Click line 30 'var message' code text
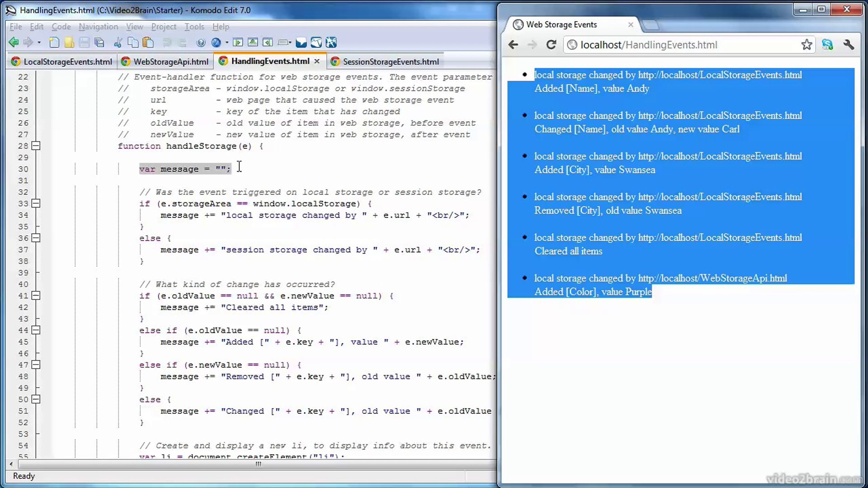The image size is (868, 488). point(185,169)
